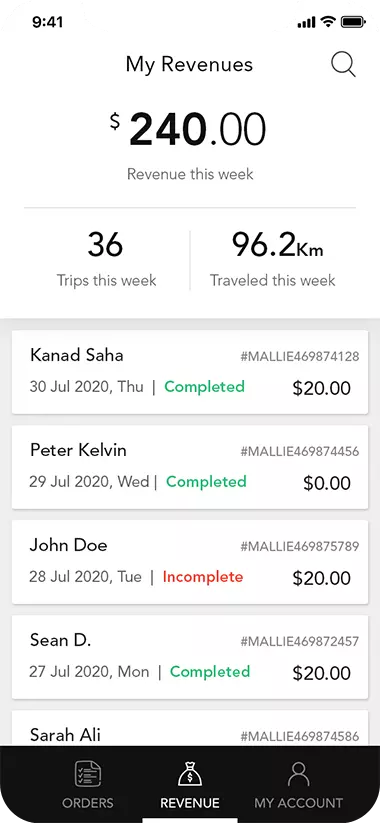
Task: Open John Doe trip entry
Action: [190, 562]
